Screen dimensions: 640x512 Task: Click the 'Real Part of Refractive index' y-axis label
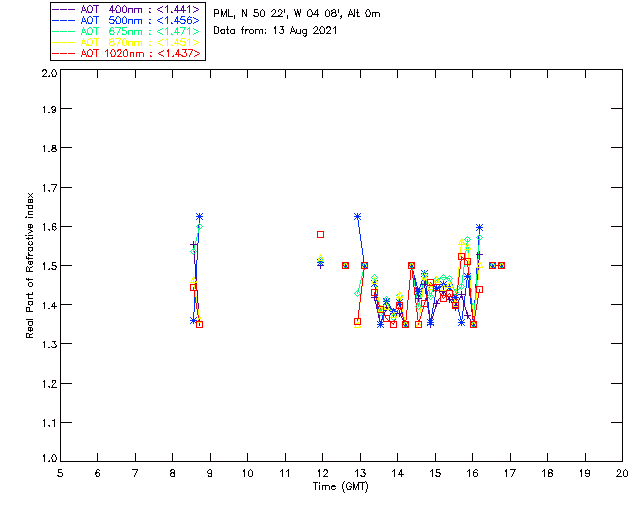(x=29, y=265)
